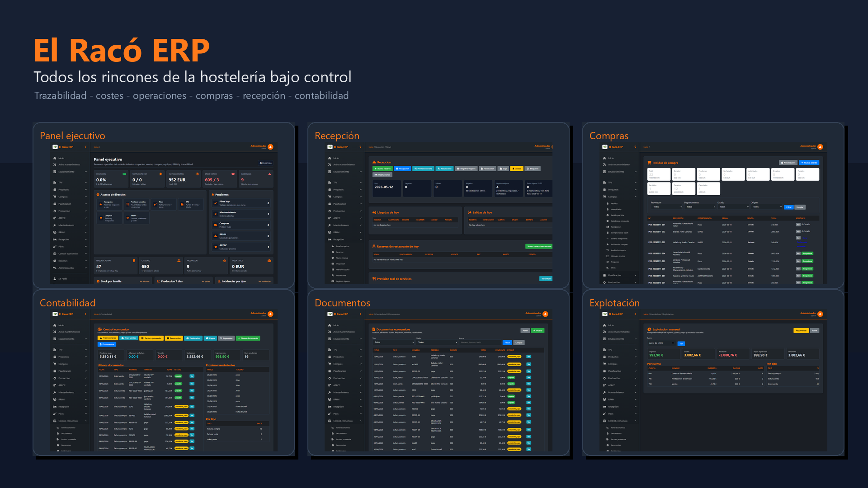Click the Administrador avatar in Documentos screenshot

pos(545,314)
